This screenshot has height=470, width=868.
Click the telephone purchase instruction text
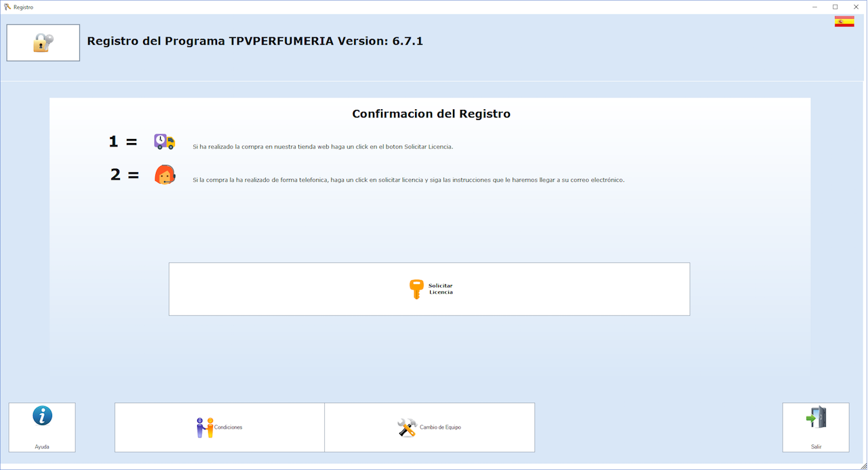click(408, 180)
